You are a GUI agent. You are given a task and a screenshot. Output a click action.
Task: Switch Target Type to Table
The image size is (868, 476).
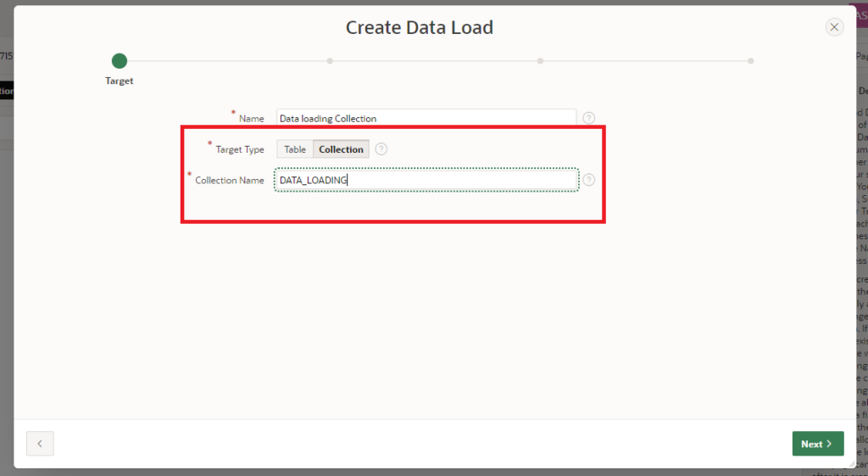pyautogui.click(x=295, y=149)
